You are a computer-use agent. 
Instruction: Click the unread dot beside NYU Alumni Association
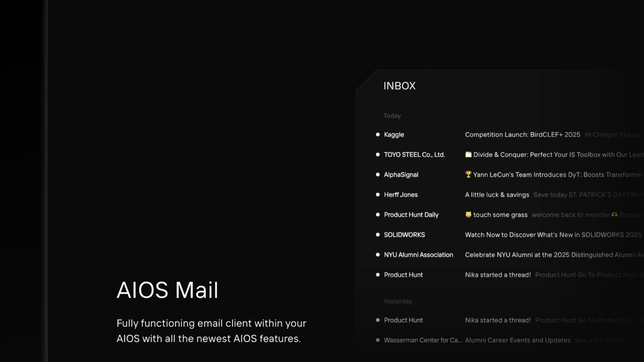pos(378,255)
